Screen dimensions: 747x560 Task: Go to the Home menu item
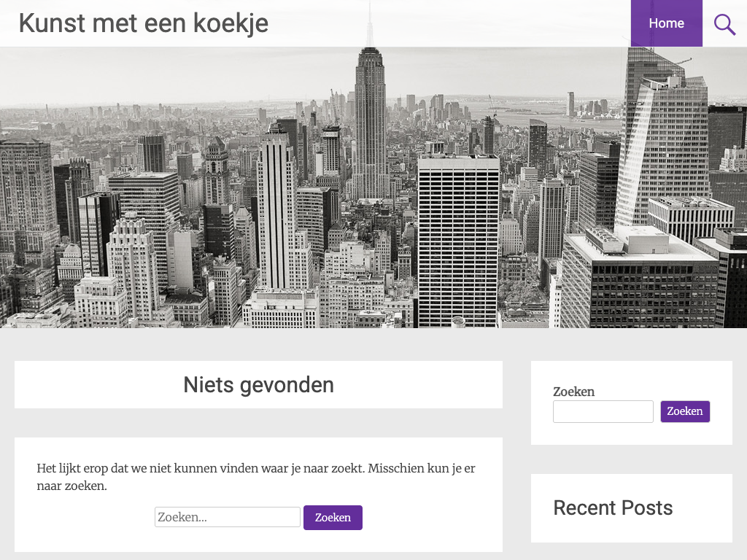(x=666, y=23)
